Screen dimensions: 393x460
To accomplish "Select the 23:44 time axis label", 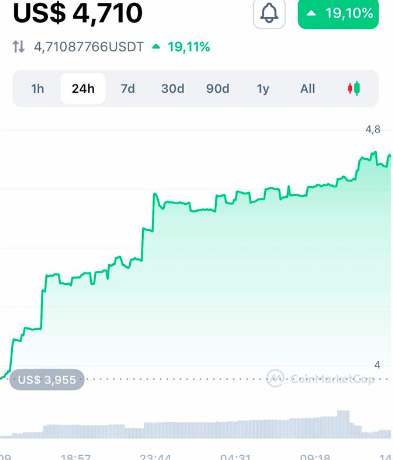I will (155, 457).
